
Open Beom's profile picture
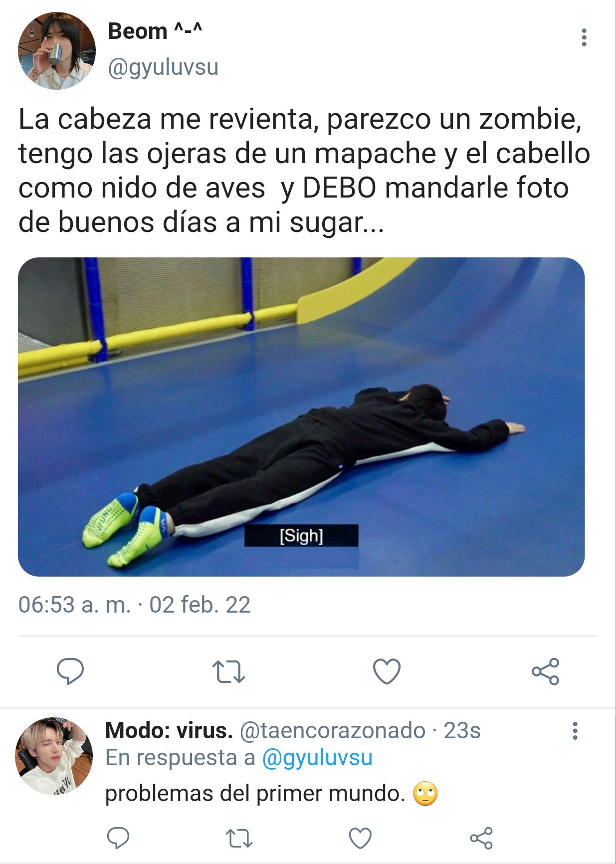(56, 51)
